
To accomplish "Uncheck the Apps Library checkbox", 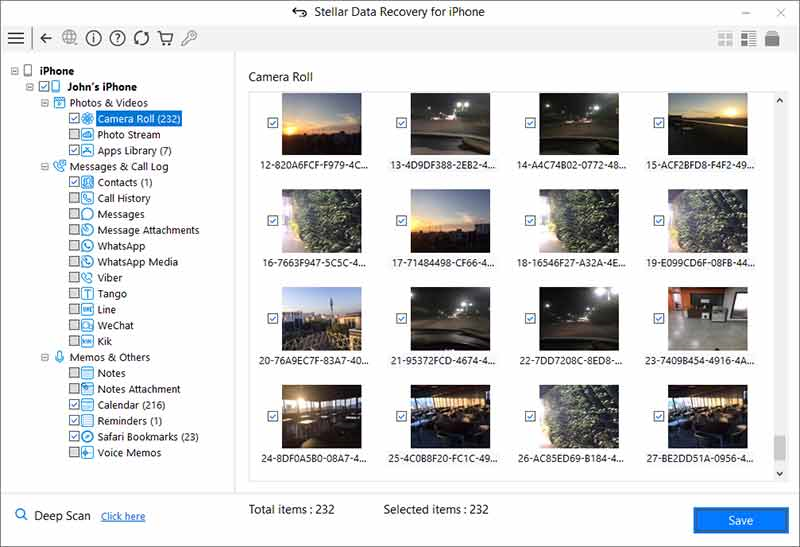I will pyautogui.click(x=74, y=150).
